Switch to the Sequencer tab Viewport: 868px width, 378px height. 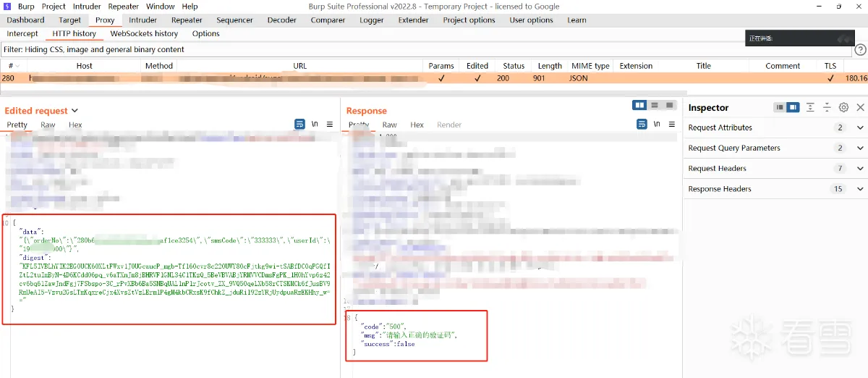(235, 20)
